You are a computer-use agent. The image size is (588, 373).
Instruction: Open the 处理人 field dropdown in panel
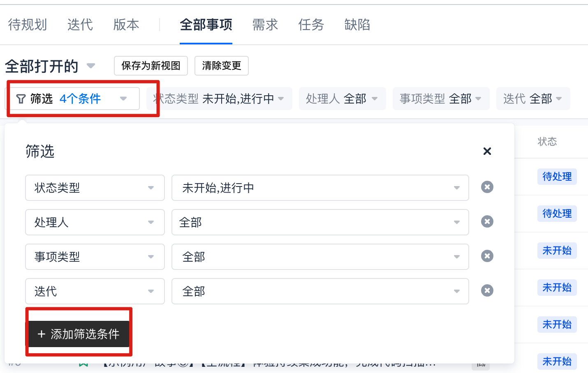click(95, 222)
